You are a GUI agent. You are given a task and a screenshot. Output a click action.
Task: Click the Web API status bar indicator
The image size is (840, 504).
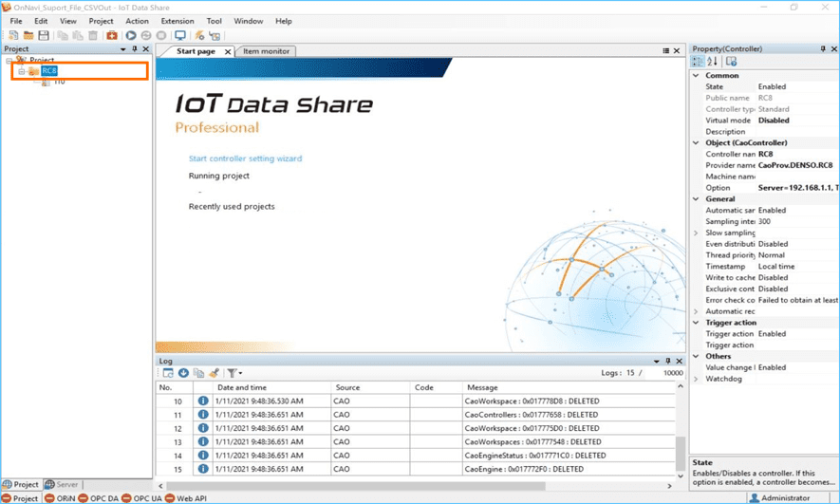(x=186, y=498)
